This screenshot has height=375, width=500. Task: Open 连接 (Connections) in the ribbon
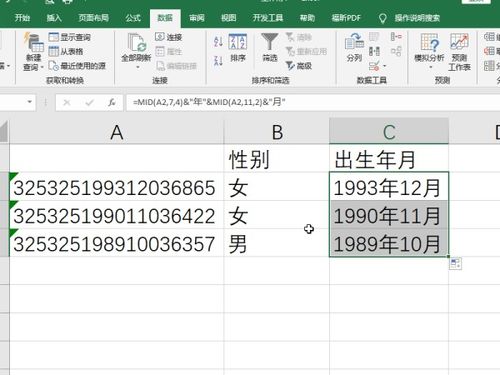coord(169,37)
